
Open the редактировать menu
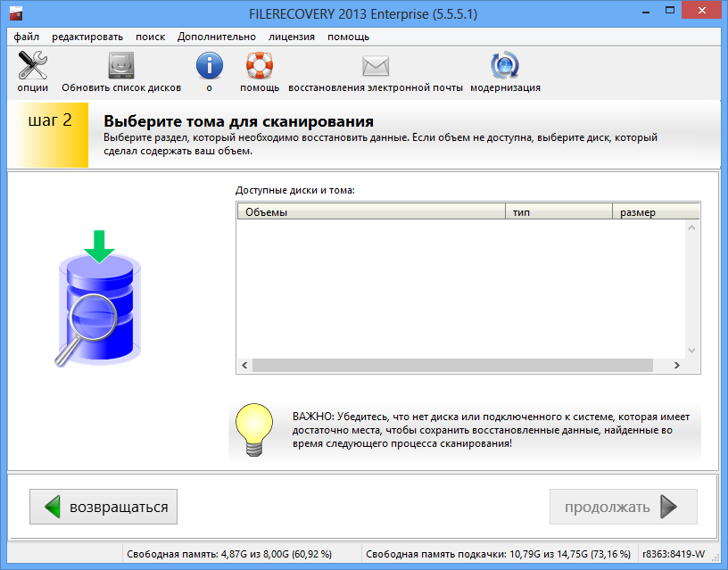click(87, 37)
